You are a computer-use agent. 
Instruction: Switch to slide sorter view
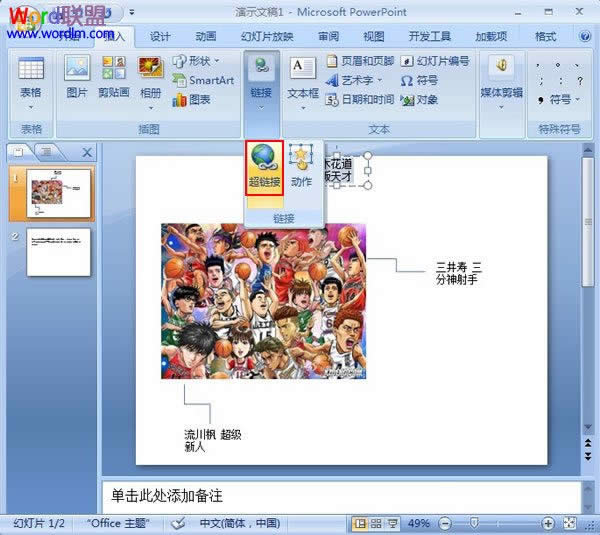click(x=376, y=523)
